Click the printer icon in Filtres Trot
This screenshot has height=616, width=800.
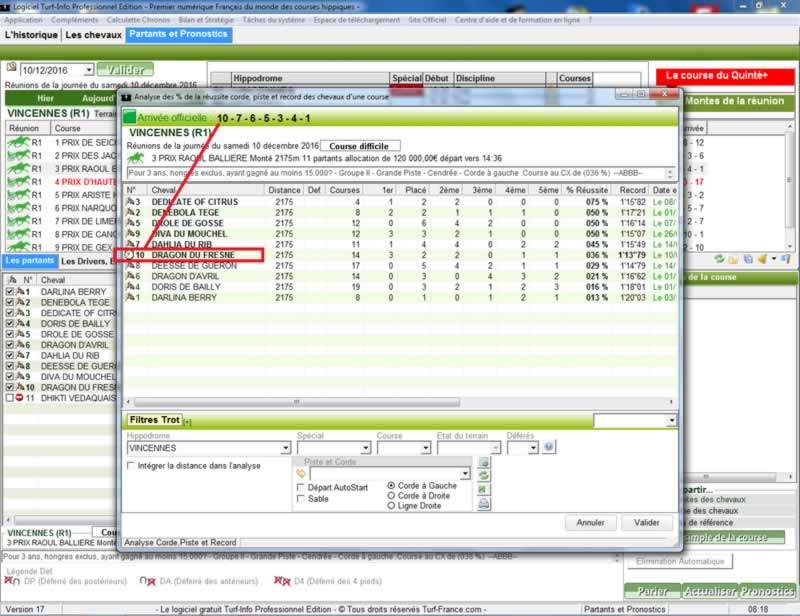tap(485, 504)
